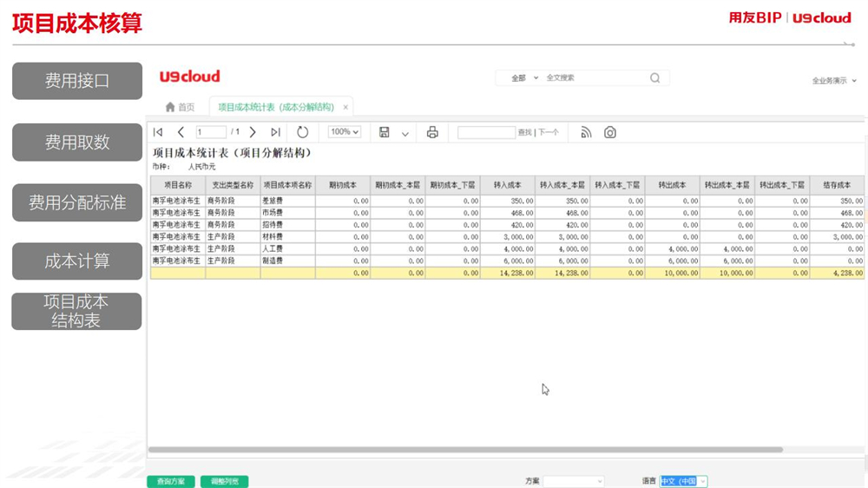Click the 全文搜索 search field
Image resolution: width=868 pixels, height=488 pixels.
tap(595, 77)
